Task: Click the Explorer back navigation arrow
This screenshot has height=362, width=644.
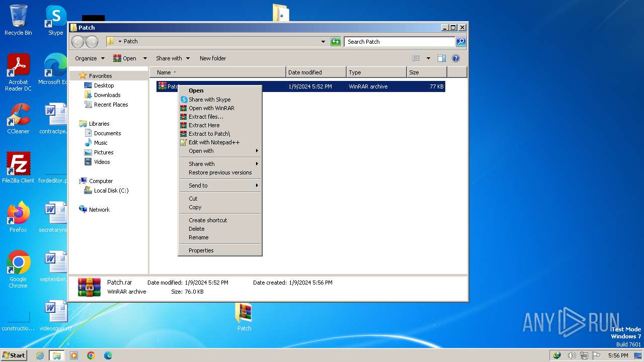Action: pos(77,42)
